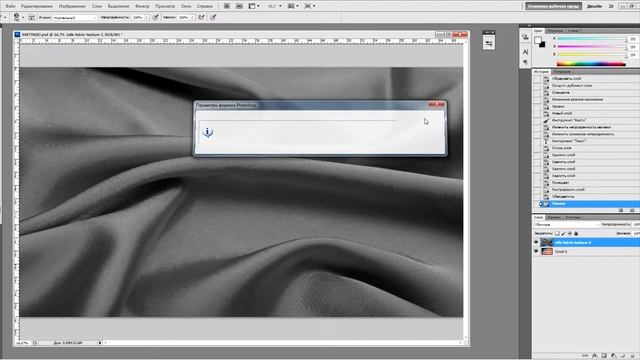Screen dimensions: 640x360
Task: Switch to the История tab
Action: tap(542, 71)
